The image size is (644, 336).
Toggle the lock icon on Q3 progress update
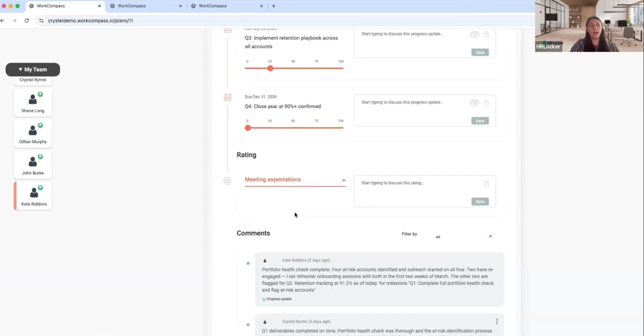pyautogui.click(x=486, y=34)
